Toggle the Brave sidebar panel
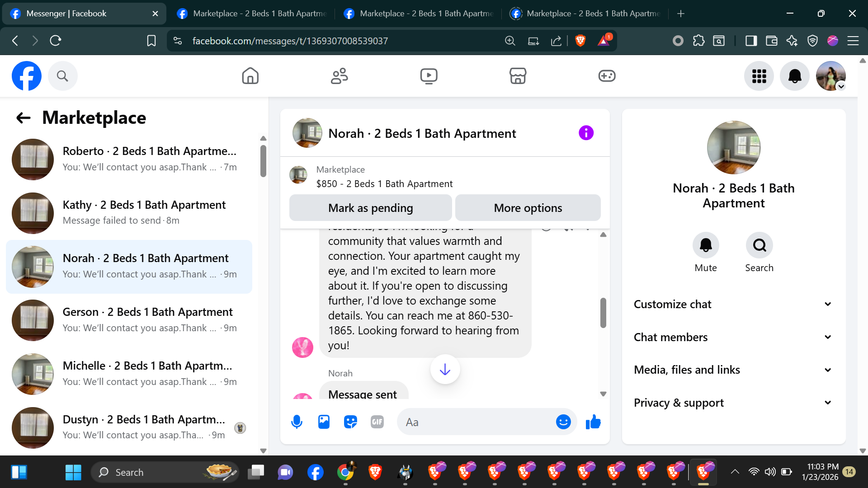868x488 pixels. [751, 41]
